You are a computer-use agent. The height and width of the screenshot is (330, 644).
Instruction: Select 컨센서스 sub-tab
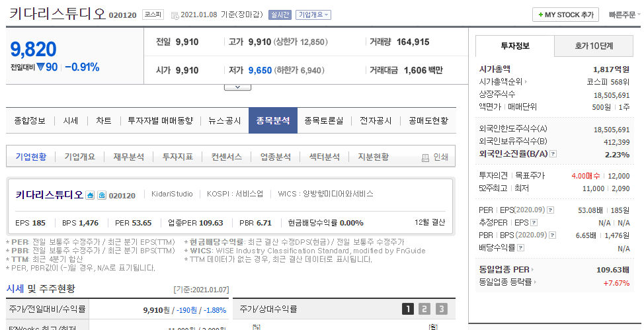(x=226, y=157)
